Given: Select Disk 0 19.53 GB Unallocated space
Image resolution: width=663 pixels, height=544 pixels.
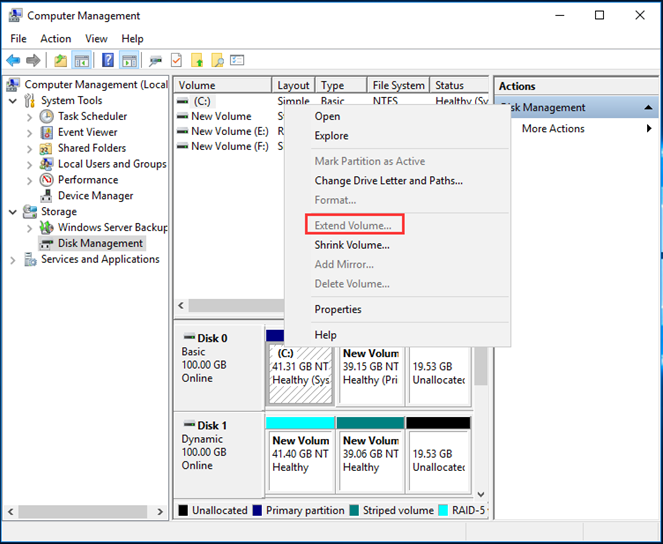Looking at the screenshot, I should (439, 374).
